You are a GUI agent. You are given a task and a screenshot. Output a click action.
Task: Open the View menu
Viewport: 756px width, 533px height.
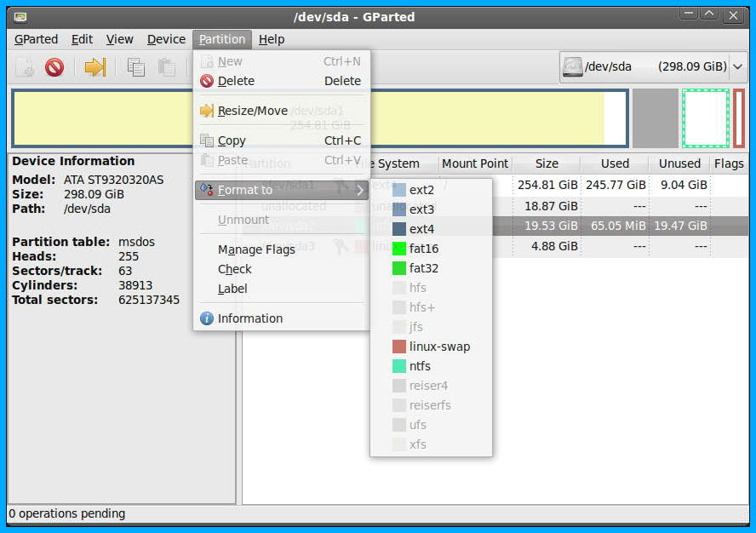point(119,39)
